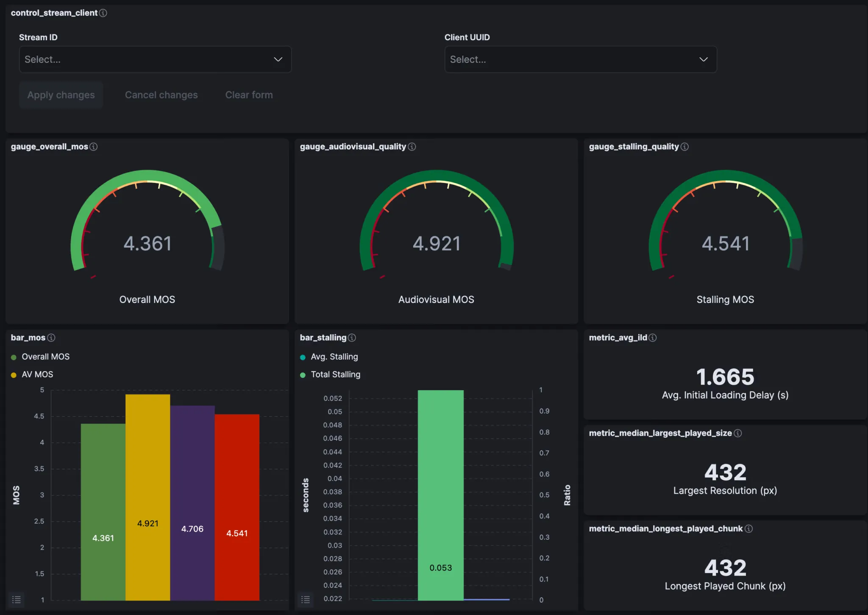Click Avg. Initial Loading Delay (s) label
The height and width of the screenshot is (615, 868).
click(725, 395)
